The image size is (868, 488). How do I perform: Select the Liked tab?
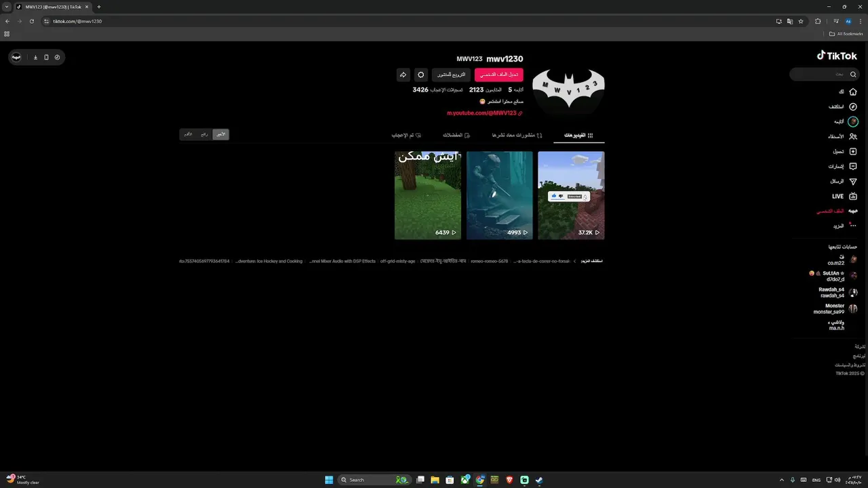(407, 135)
